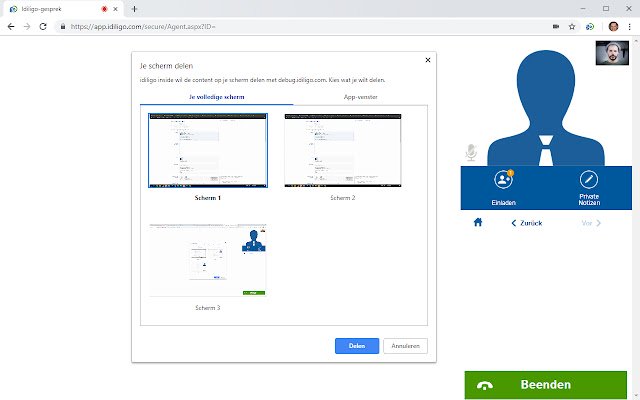Select the Scherm 3 thumbnail
Image resolution: width=640 pixels, height=400 pixels.
pyautogui.click(x=208, y=260)
